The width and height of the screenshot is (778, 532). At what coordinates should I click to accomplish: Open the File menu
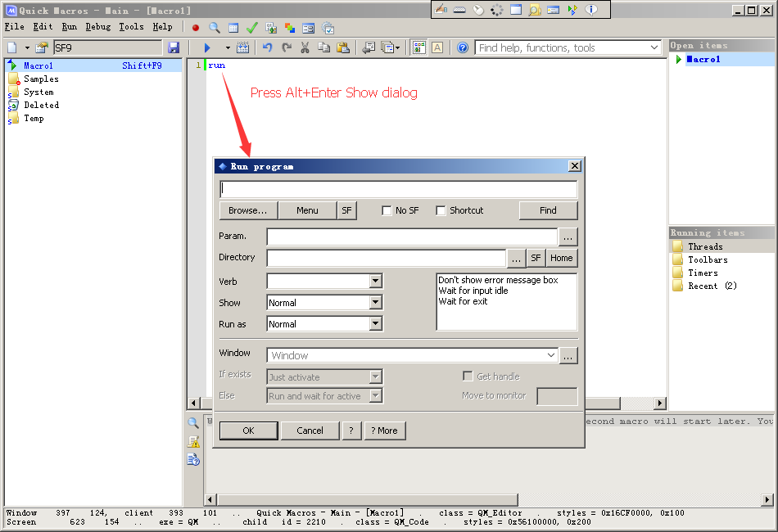coord(15,27)
